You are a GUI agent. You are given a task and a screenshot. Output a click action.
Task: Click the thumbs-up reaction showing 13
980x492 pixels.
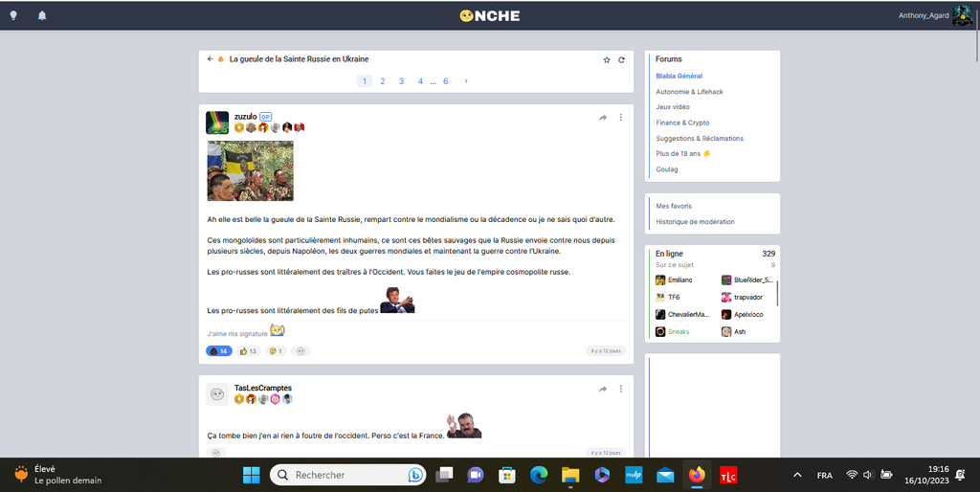249,351
